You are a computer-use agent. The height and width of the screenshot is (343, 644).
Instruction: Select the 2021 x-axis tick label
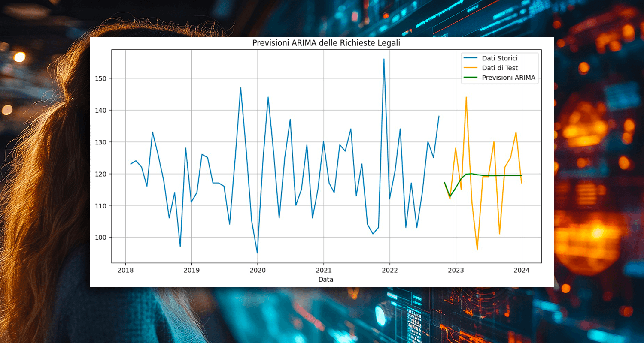coord(323,271)
